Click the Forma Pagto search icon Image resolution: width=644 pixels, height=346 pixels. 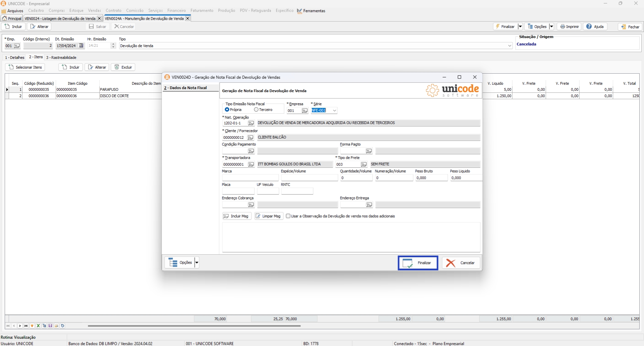(369, 151)
